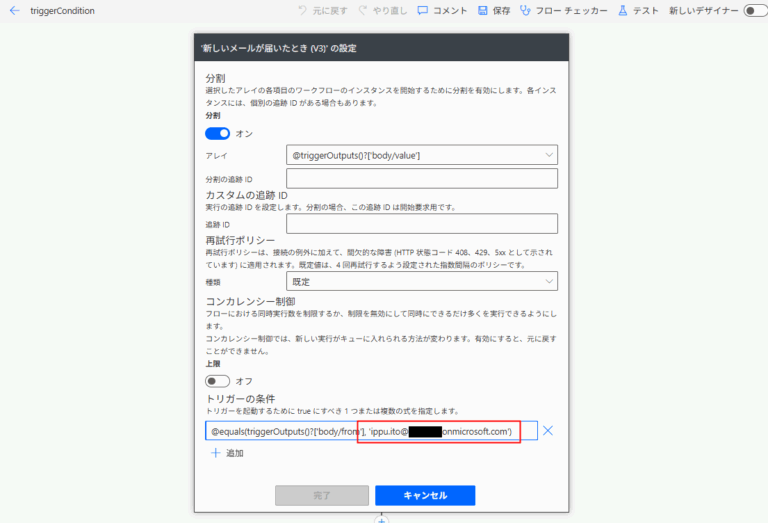The height and width of the screenshot is (523, 768).
Task: Click the add (追加) link text
Action: [234, 453]
